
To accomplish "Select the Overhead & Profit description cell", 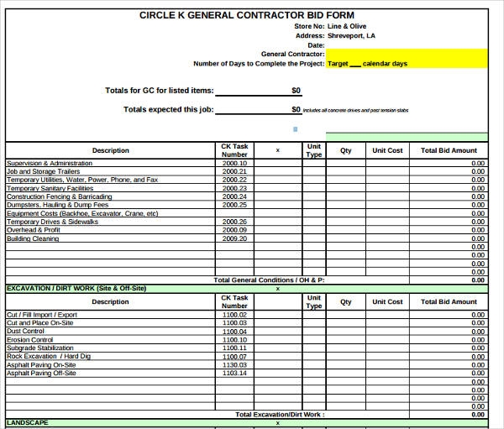I will (x=34, y=230).
